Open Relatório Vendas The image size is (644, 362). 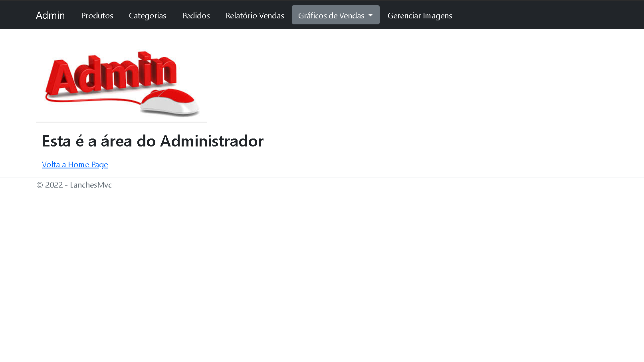(255, 16)
